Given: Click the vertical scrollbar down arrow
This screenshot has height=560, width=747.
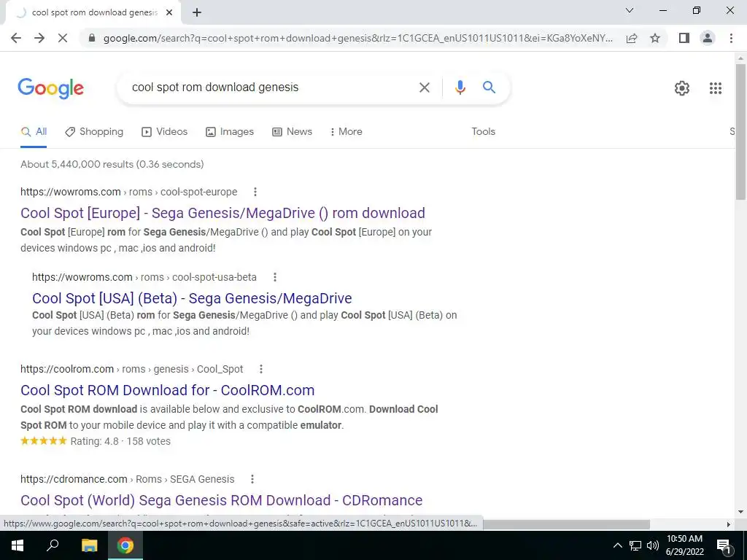Looking at the screenshot, I should pyautogui.click(x=740, y=513).
